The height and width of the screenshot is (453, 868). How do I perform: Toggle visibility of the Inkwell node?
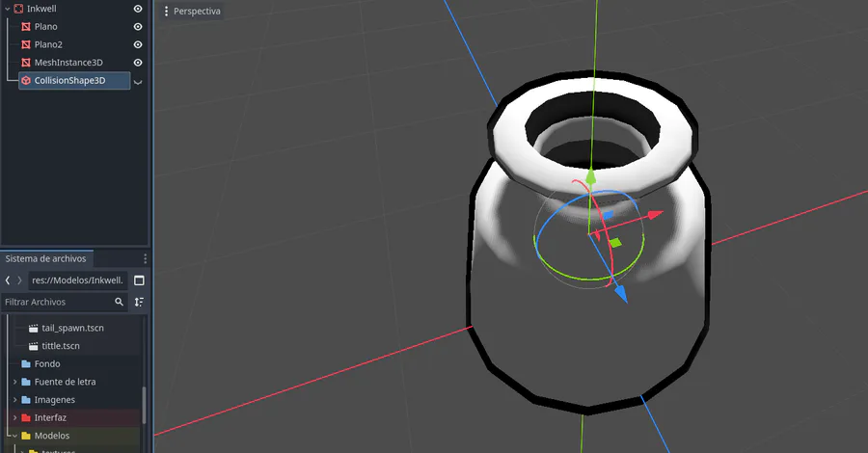tap(138, 9)
